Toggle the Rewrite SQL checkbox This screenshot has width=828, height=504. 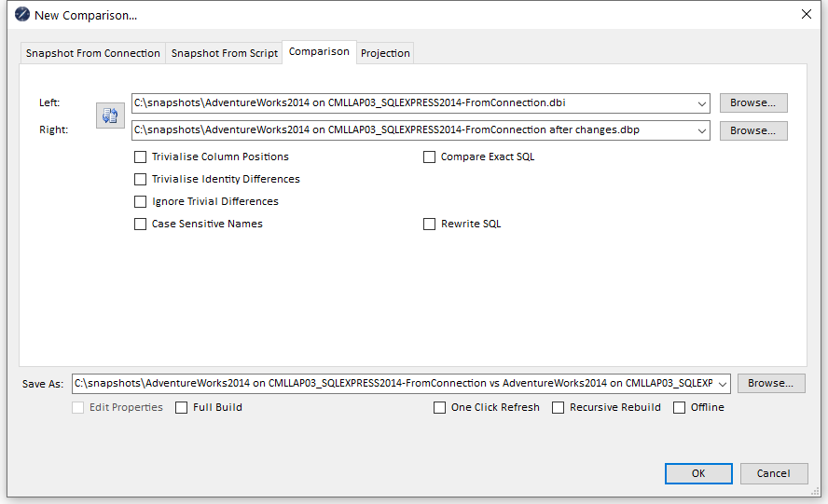430,225
